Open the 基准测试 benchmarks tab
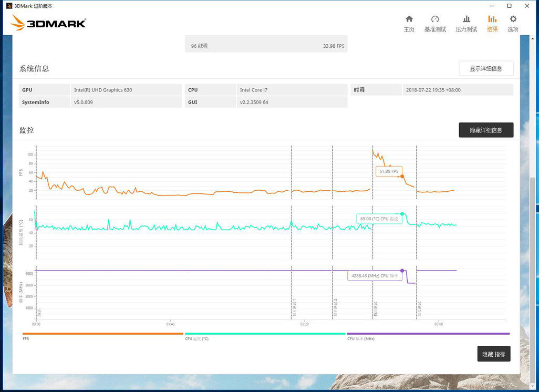Viewport: 539px width, 392px height. pos(435,24)
